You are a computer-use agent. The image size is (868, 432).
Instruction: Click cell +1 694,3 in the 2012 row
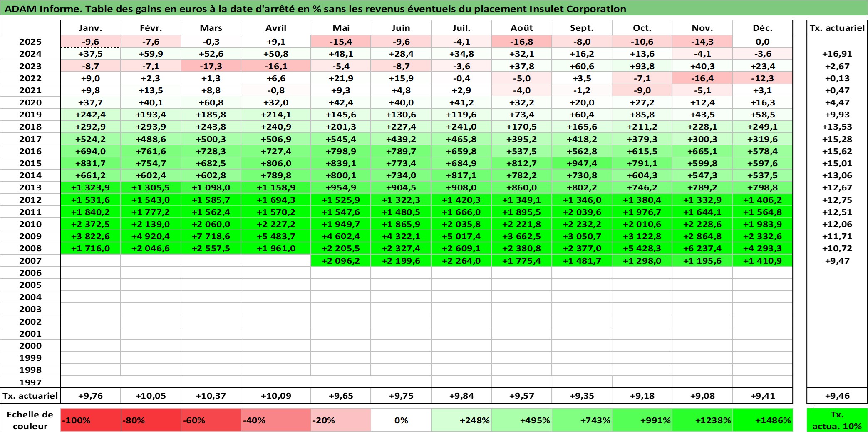click(x=276, y=200)
